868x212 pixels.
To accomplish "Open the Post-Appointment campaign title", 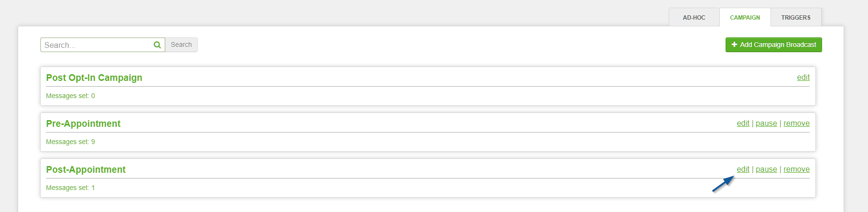I will [x=86, y=169].
